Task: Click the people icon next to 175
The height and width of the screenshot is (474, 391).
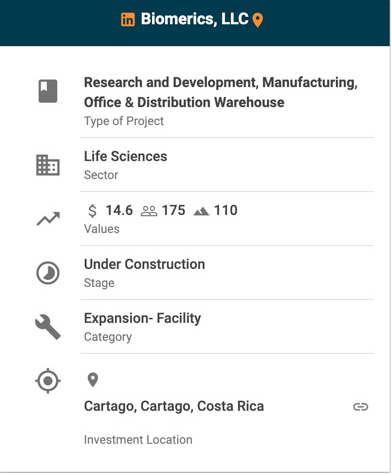Action: [149, 211]
